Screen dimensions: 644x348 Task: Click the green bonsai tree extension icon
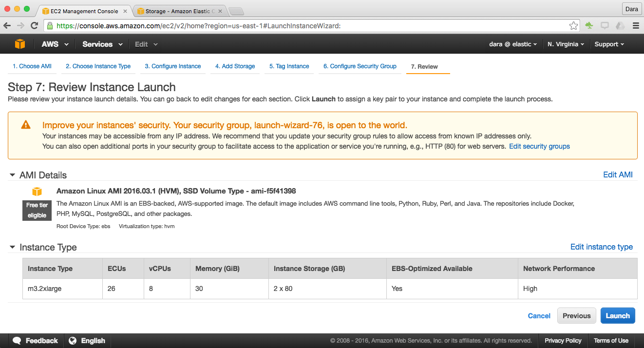[x=589, y=26]
